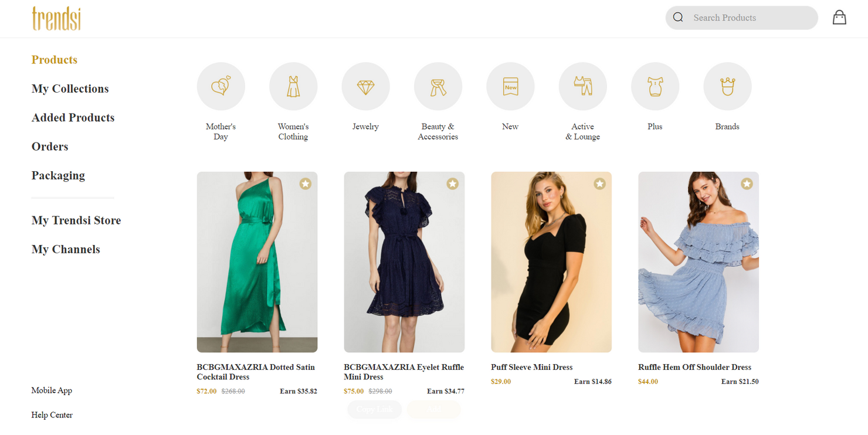Open black puff sleeve dress photo
This screenshot has width=868, height=435.
551,262
